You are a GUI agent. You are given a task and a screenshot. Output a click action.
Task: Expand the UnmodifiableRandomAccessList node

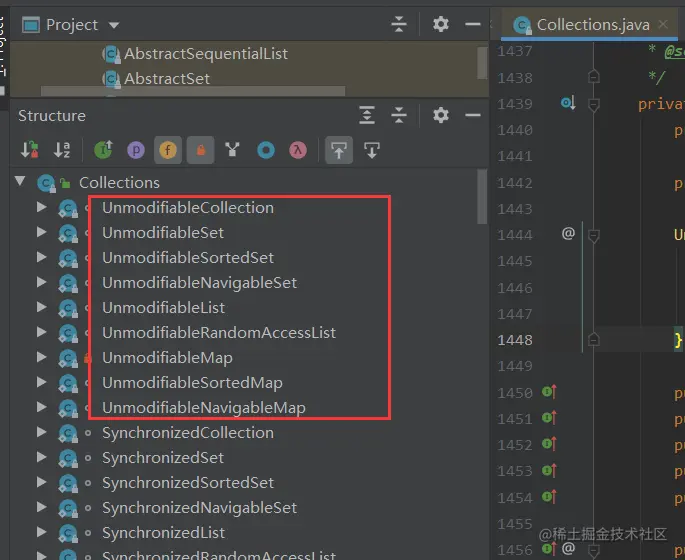(42, 332)
